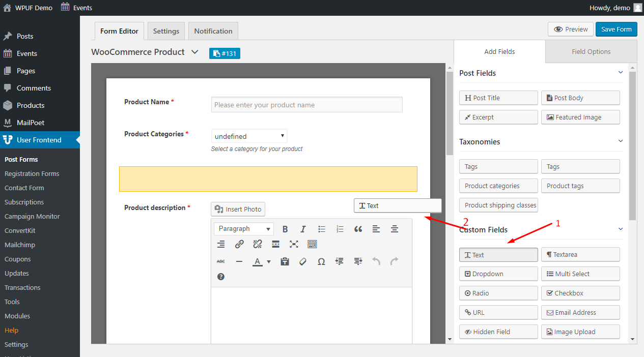Open the Paragraph format dropdown
This screenshot has width=644, height=357.
(x=244, y=229)
